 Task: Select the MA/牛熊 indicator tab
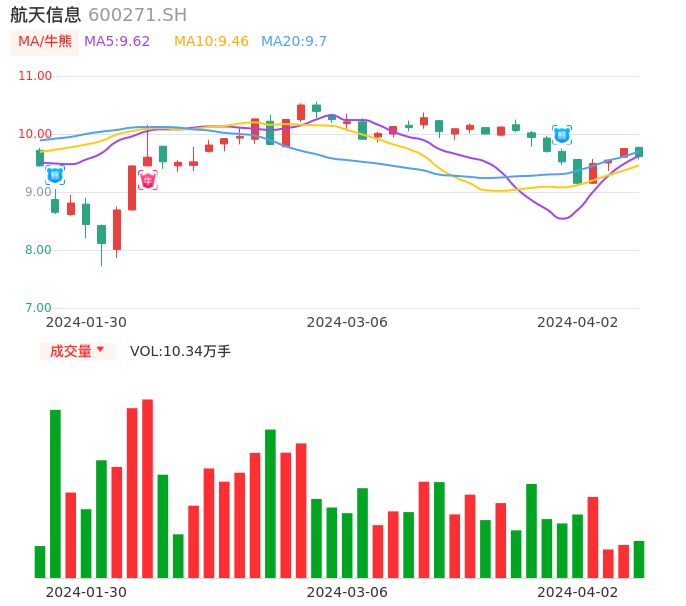[45, 42]
